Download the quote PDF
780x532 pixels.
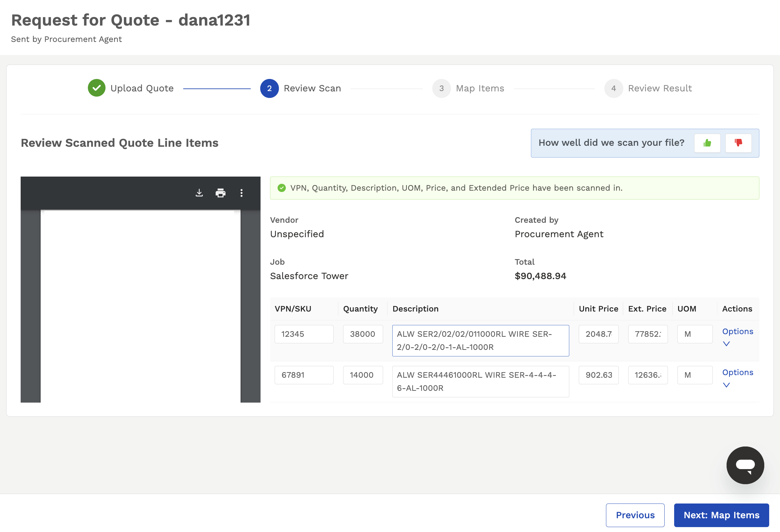click(199, 193)
